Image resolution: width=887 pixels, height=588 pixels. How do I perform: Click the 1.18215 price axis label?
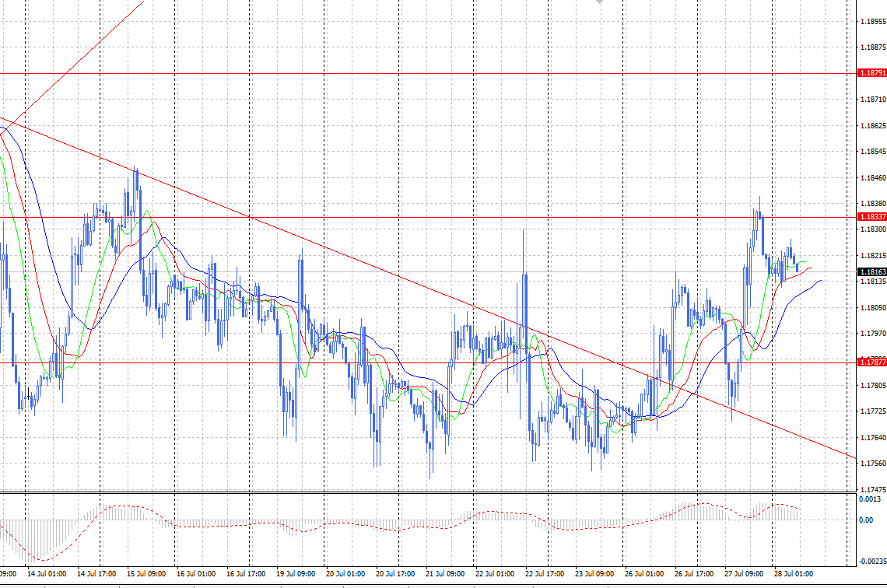[873, 256]
